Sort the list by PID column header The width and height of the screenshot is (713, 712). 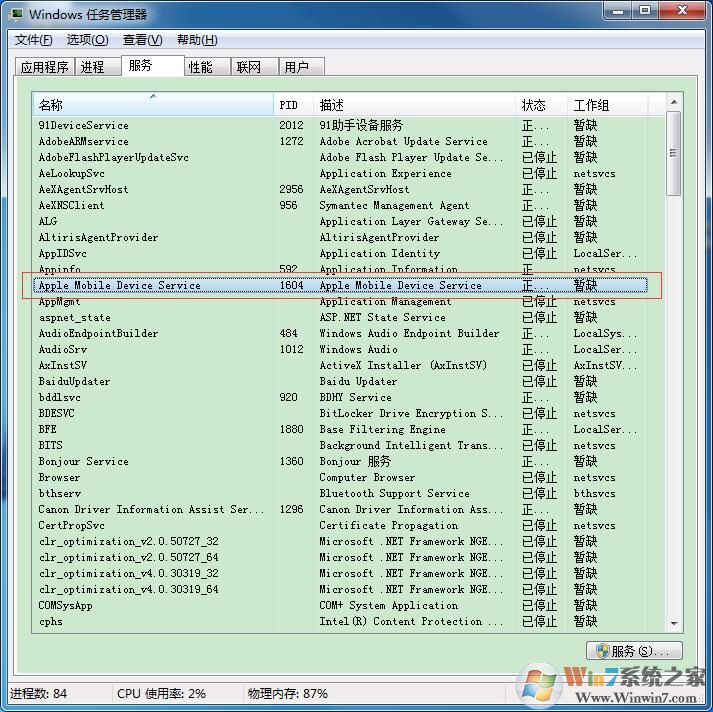point(292,105)
